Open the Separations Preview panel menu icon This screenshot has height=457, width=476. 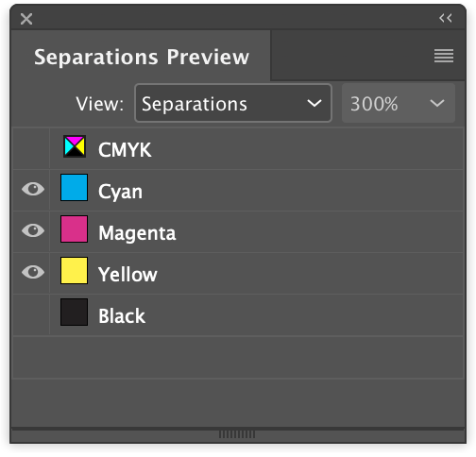pyautogui.click(x=444, y=56)
